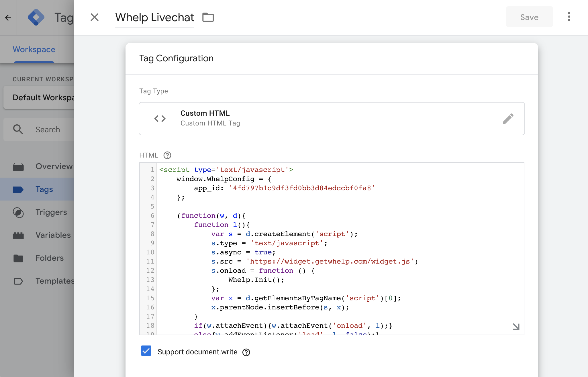Close the Whelp Livechat tag editor

95,17
